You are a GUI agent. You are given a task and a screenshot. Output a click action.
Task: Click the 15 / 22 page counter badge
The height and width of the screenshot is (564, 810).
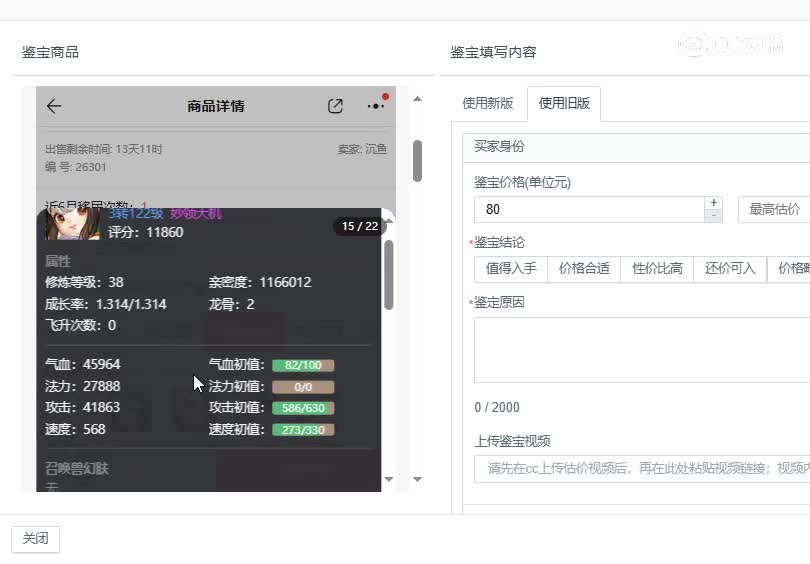pyautogui.click(x=360, y=226)
